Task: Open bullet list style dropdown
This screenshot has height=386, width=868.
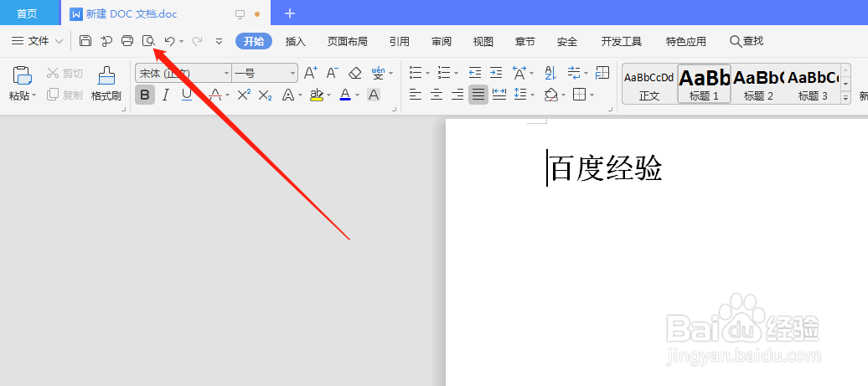Action: [427, 73]
